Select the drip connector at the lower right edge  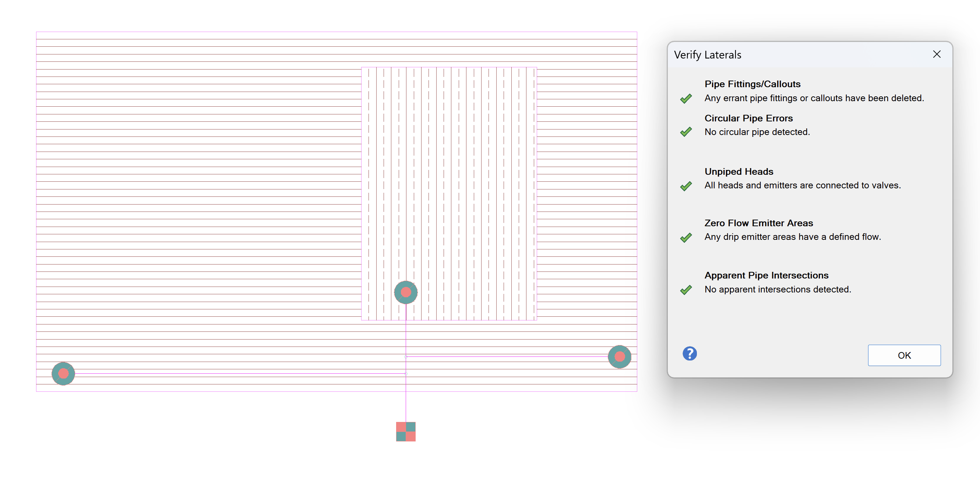point(619,356)
